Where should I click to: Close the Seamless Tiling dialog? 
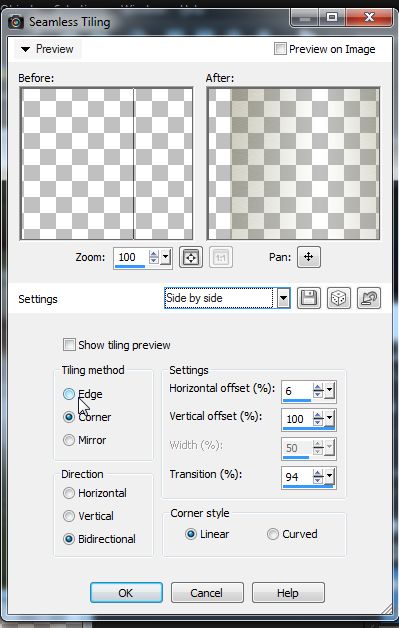coord(369,18)
